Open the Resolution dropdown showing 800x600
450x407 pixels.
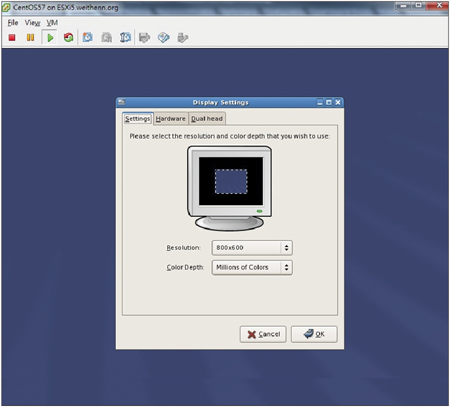(252, 248)
